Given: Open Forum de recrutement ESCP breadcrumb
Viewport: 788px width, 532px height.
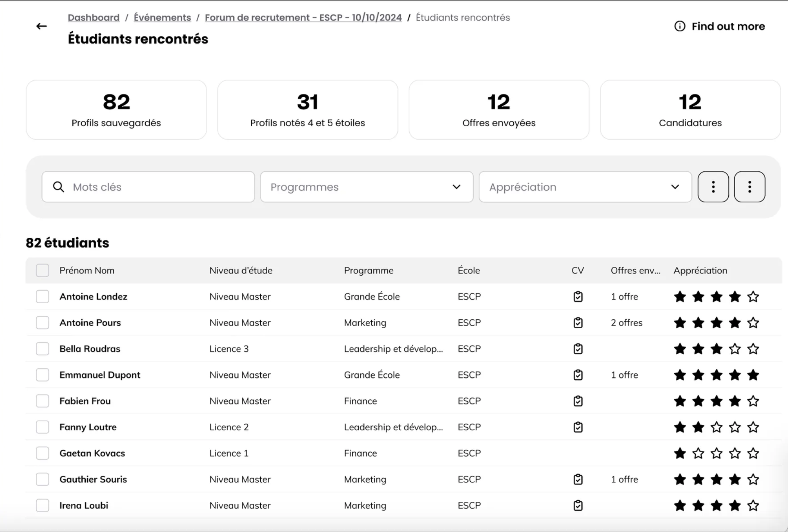Looking at the screenshot, I should pyautogui.click(x=303, y=18).
